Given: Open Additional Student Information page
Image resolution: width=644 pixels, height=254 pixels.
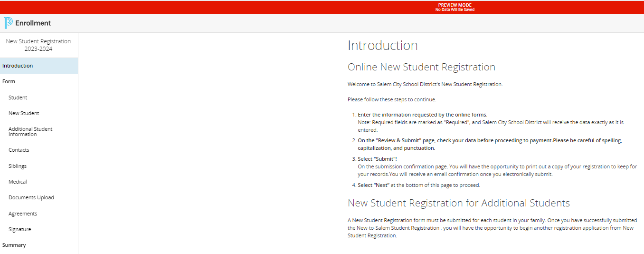Looking at the screenshot, I should tap(30, 131).
